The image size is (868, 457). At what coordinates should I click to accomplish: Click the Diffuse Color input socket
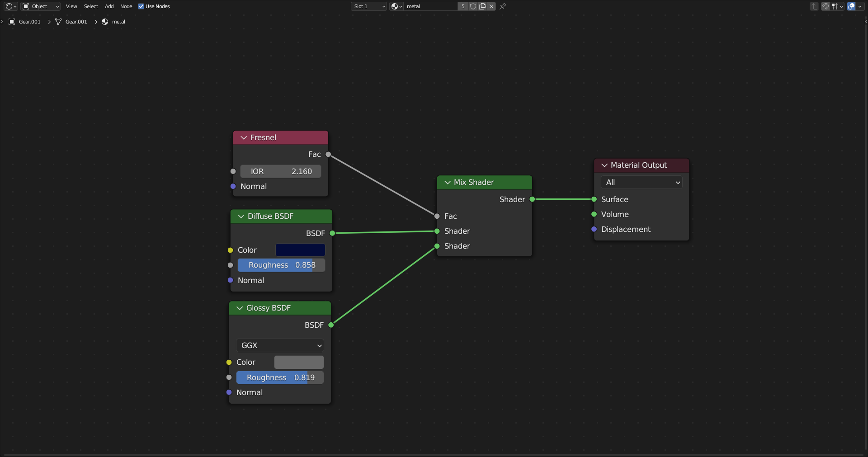(230, 250)
